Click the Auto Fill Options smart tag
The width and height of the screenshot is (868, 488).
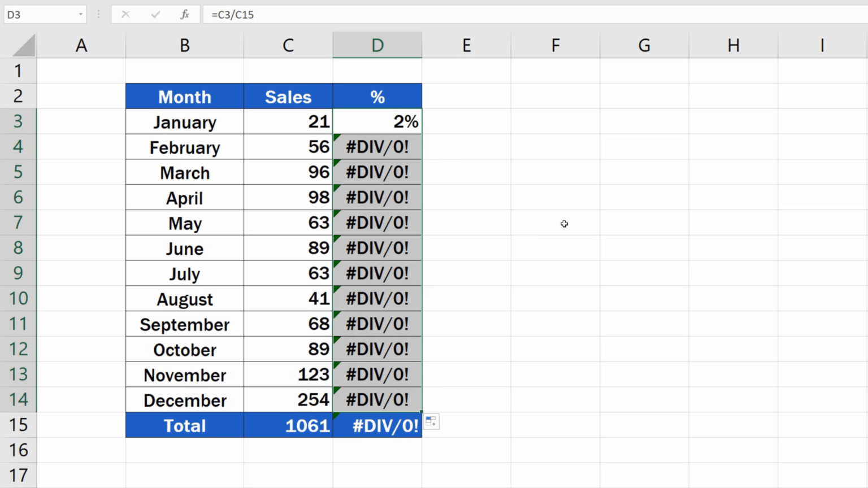tap(431, 421)
